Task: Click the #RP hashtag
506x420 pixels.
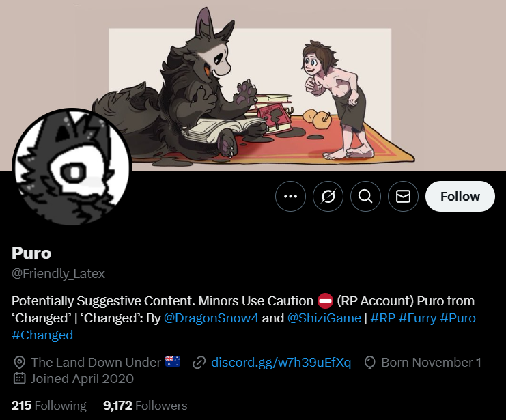Action: tap(382, 318)
